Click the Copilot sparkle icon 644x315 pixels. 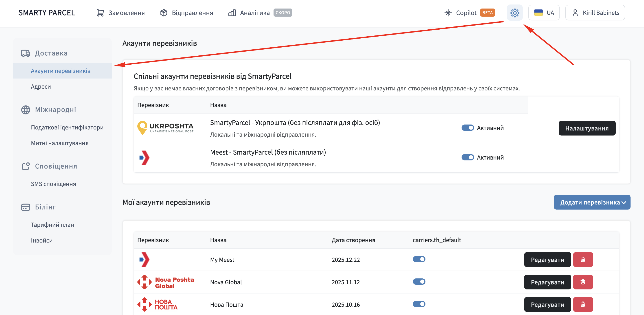[448, 13]
